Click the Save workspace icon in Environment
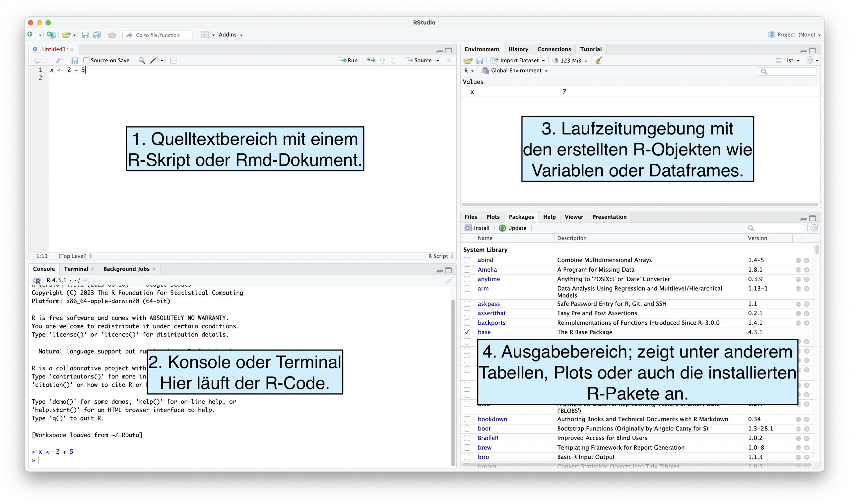849x504 pixels. pos(480,60)
